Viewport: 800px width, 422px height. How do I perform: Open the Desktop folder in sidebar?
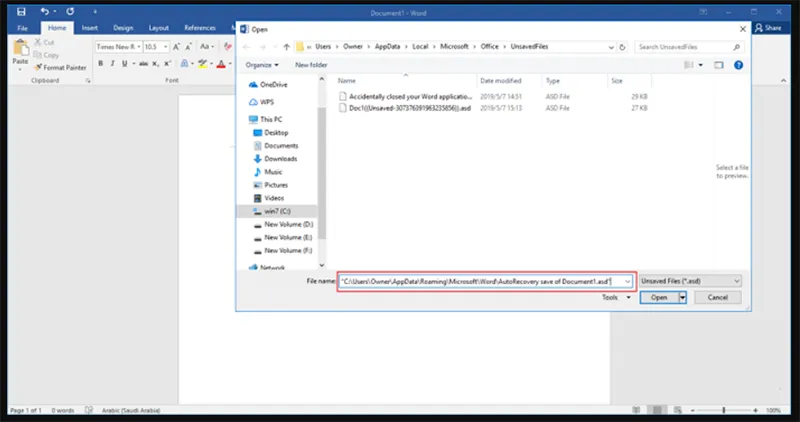click(271, 133)
